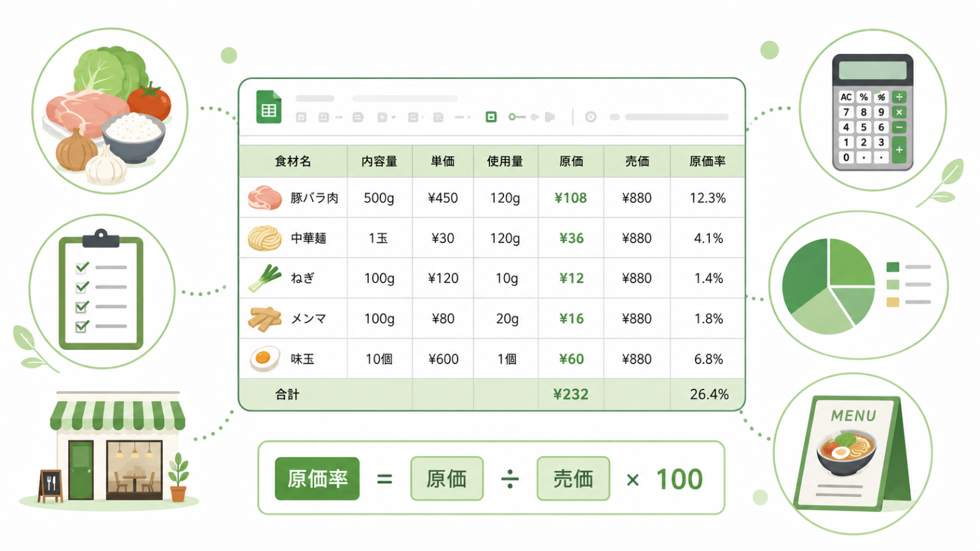Image resolution: width=980 pixels, height=551 pixels.
Task: Select the ¥232 total cost cell
Action: 571,394
